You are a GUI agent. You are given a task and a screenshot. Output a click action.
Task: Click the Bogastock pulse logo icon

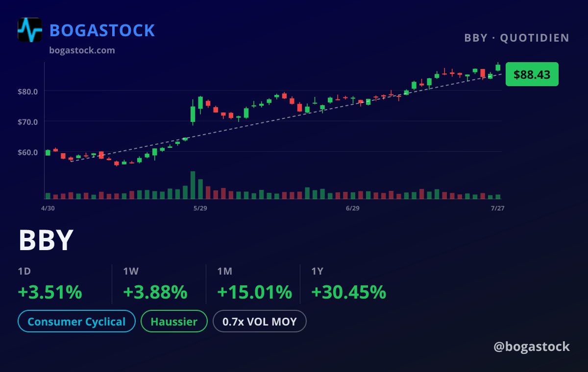point(30,30)
